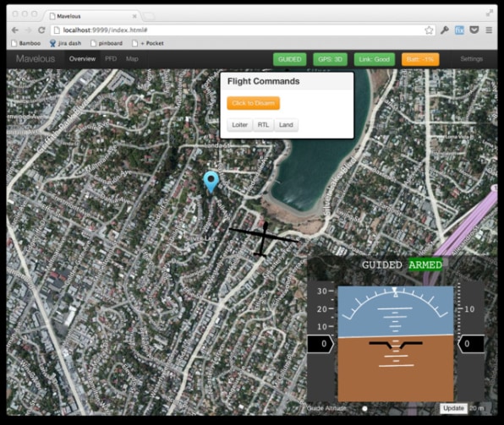Click the Pocket extension icon in toolbar
The width and height of the screenshot is (504, 425).
click(474, 30)
